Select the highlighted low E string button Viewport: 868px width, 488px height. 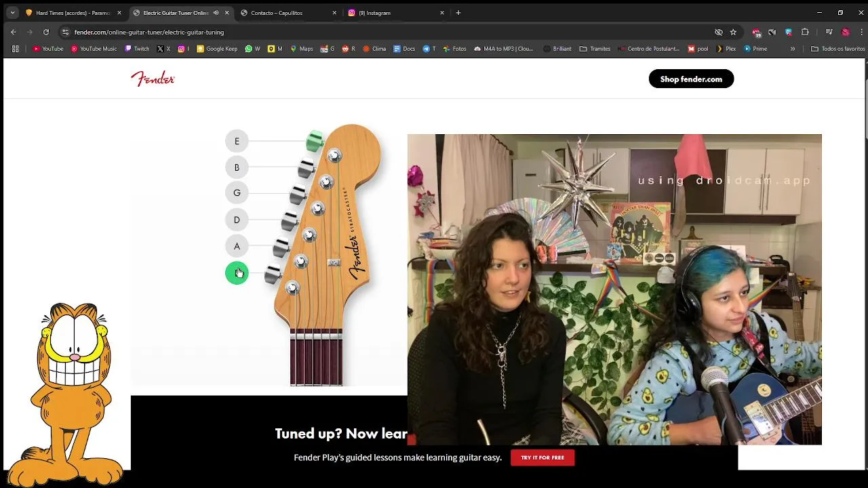click(237, 273)
